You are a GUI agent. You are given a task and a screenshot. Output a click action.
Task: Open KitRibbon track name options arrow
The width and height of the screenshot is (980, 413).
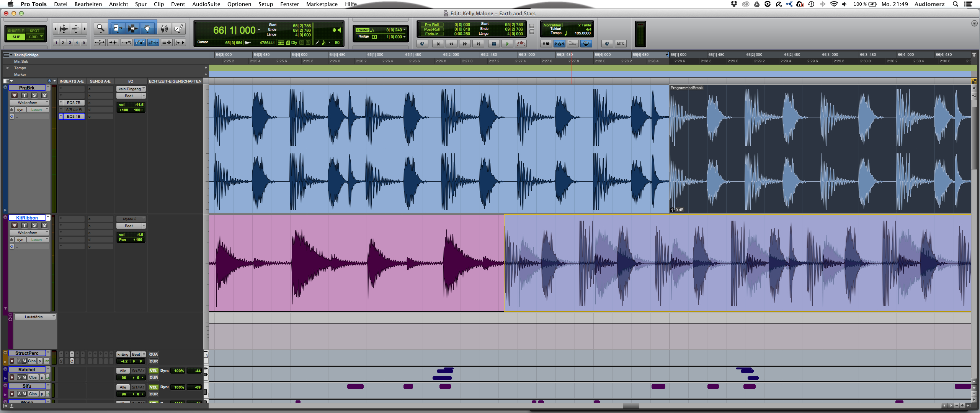click(48, 217)
